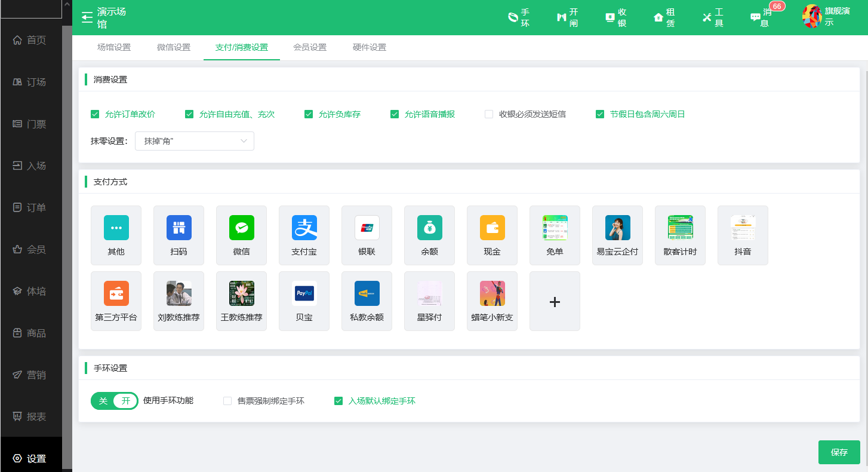Enable 收银必须发送短信 checkbox
This screenshot has width=868, height=472.
[x=489, y=114]
